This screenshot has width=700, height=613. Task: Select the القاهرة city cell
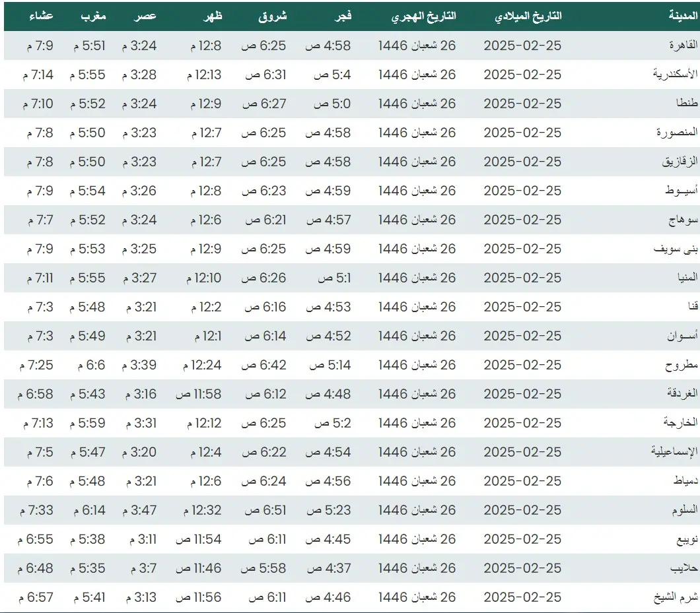[x=683, y=45]
